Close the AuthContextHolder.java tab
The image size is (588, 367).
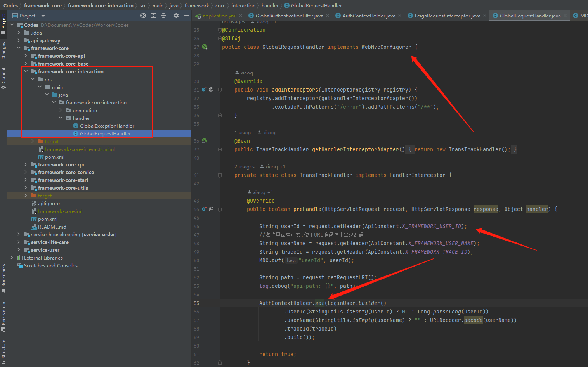click(x=400, y=16)
